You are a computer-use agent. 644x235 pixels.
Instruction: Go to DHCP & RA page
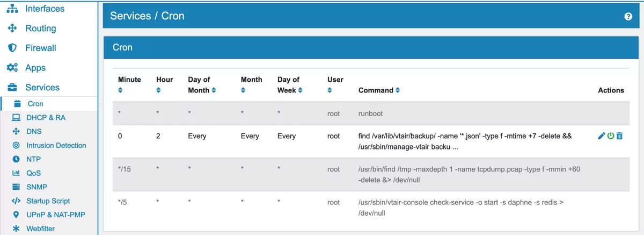(46, 117)
